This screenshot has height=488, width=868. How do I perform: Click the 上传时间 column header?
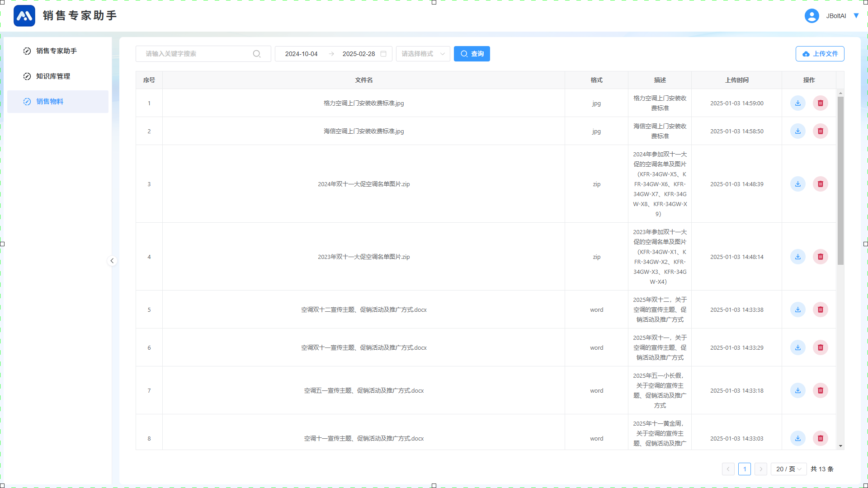[737, 80]
